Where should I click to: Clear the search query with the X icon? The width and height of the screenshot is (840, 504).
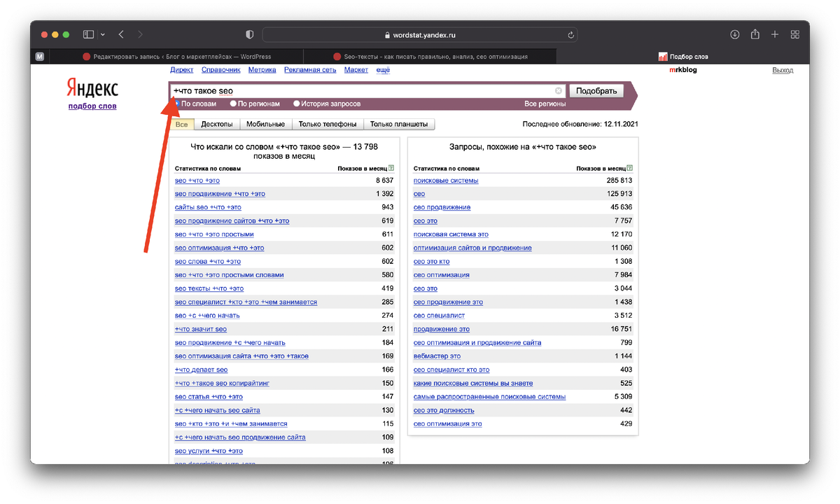(x=559, y=90)
